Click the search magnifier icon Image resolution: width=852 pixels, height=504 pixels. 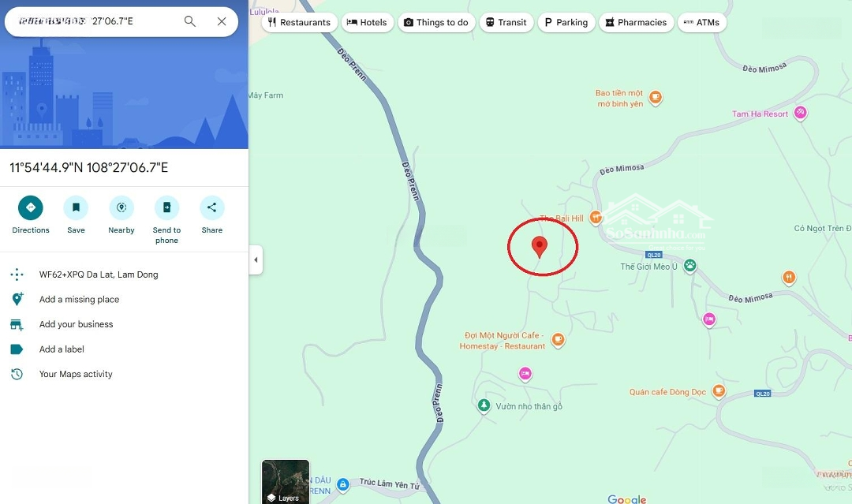click(189, 21)
